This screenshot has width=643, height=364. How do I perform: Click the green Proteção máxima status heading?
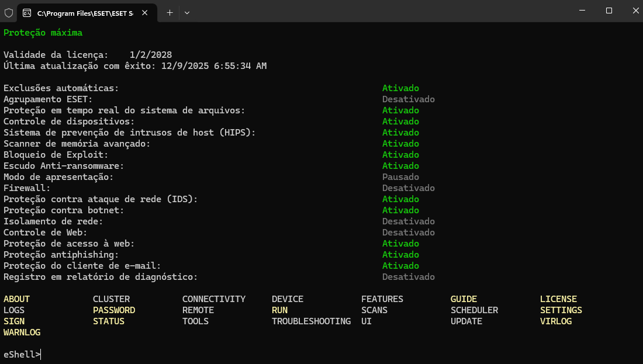click(x=43, y=33)
